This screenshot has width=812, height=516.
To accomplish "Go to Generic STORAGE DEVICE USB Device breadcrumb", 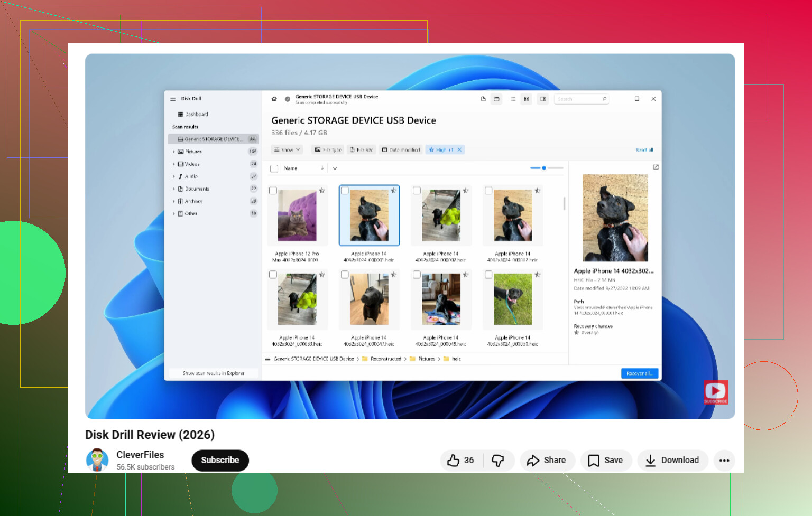I will coord(313,359).
